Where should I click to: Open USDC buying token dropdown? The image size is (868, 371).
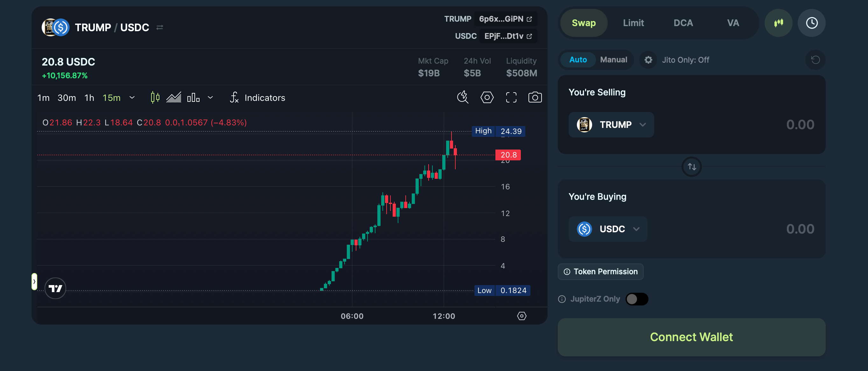[608, 229]
